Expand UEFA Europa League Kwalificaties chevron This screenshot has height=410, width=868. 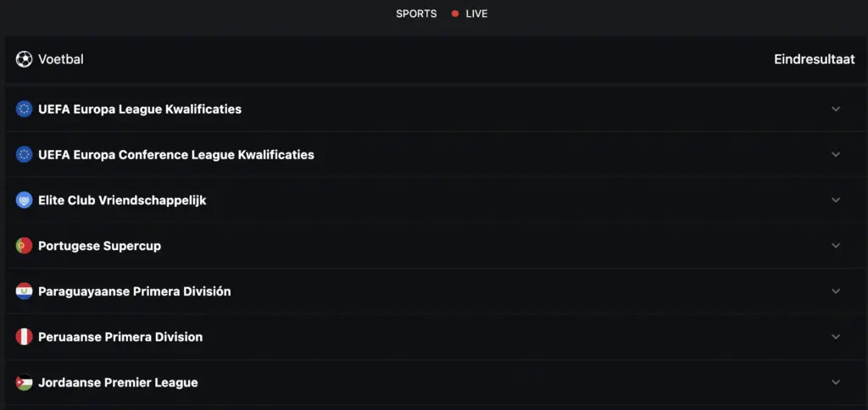pyautogui.click(x=836, y=109)
